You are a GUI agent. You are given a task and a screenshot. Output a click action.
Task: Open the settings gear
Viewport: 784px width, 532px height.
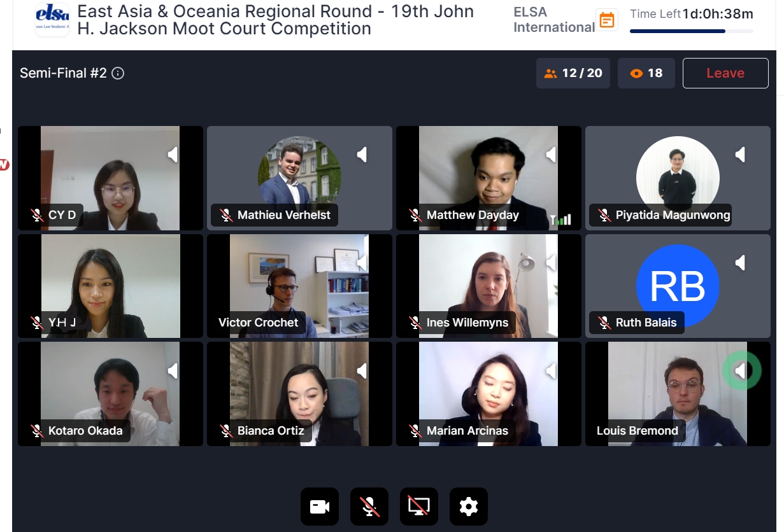tap(468, 507)
